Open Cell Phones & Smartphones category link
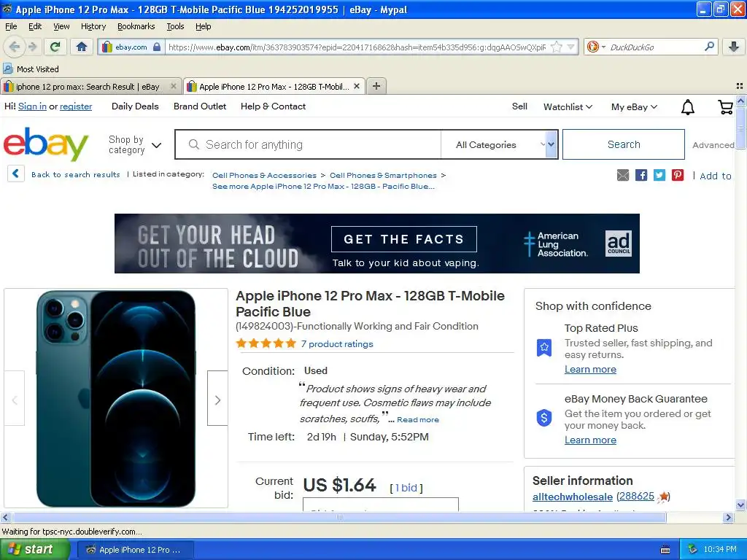 (383, 175)
